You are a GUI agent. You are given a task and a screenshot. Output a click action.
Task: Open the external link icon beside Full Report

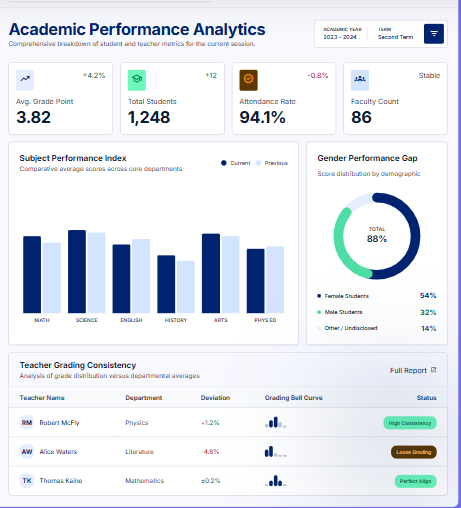(x=433, y=370)
